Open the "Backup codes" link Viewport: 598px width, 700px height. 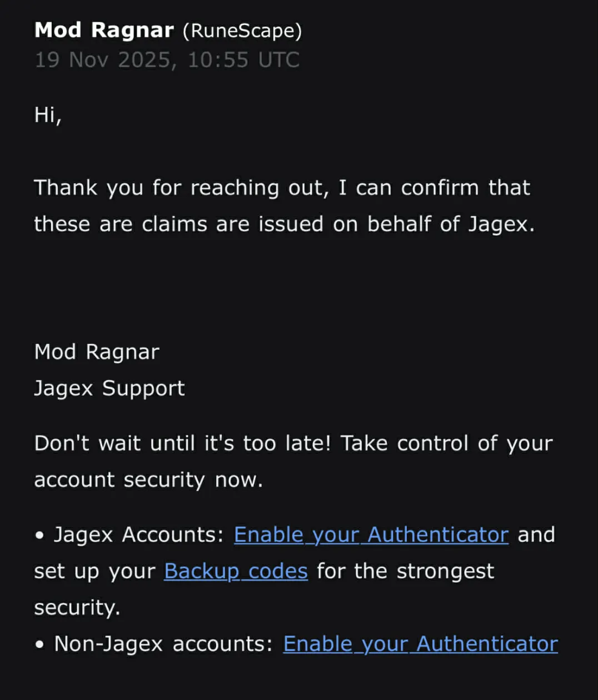click(236, 571)
